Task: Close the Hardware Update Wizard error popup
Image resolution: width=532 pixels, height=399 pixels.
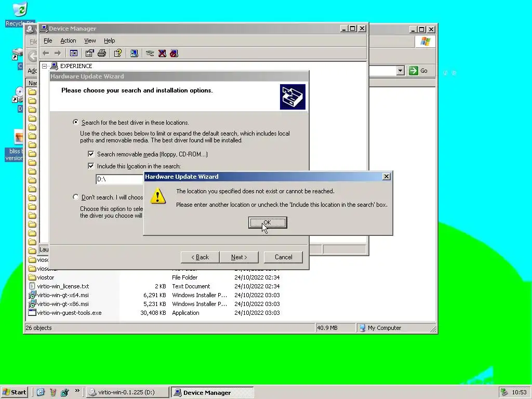Action: click(x=386, y=177)
